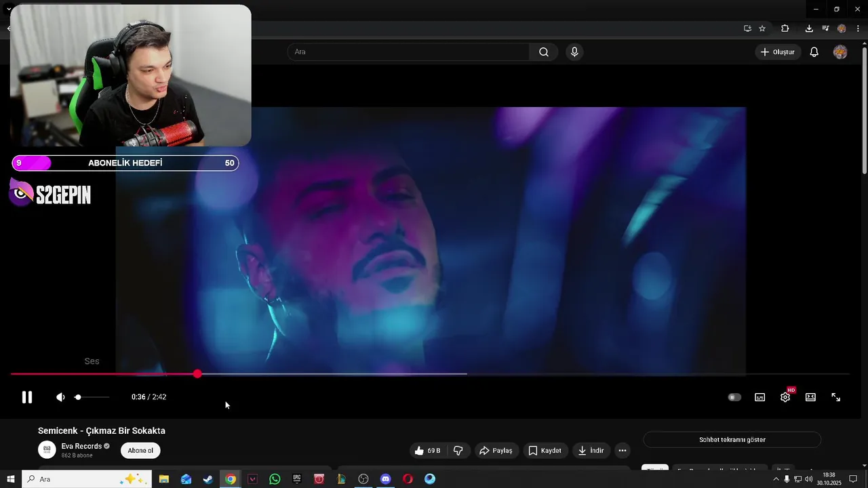Open the Chrome extensions puzzle icon
This screenshot has height=488, width=868.
(785, 28)
